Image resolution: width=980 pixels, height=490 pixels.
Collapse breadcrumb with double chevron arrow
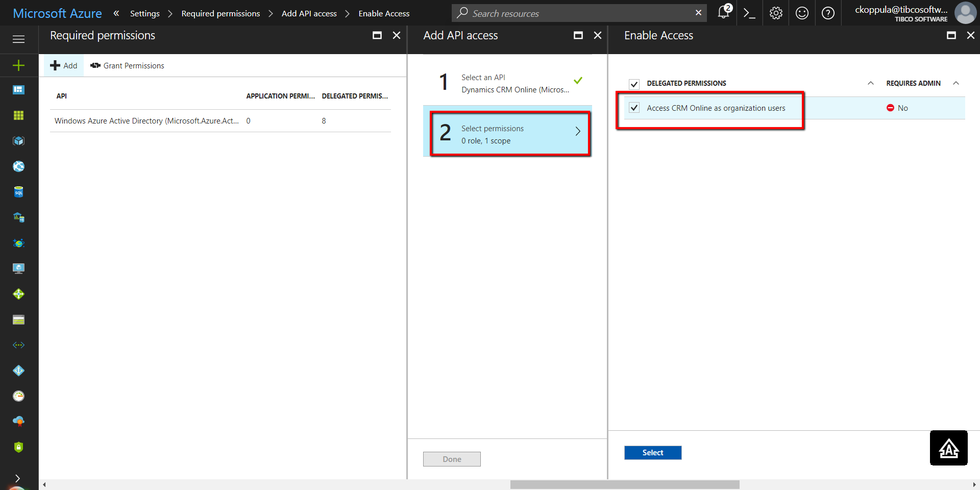[x=116, y=13]
